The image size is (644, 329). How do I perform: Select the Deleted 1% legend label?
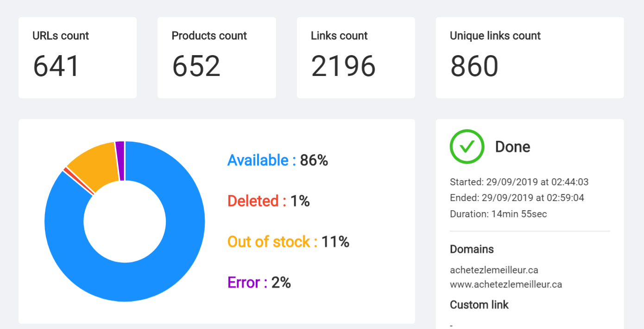click(268, 201)
